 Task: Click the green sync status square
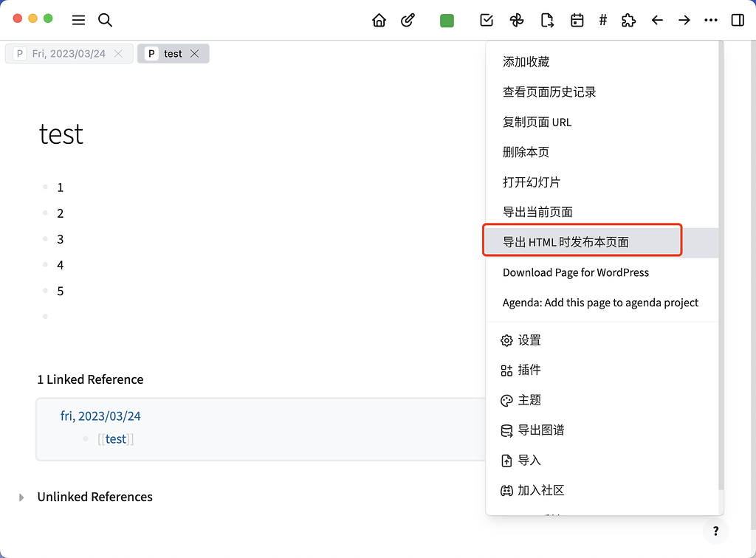[x=447, y=20]
